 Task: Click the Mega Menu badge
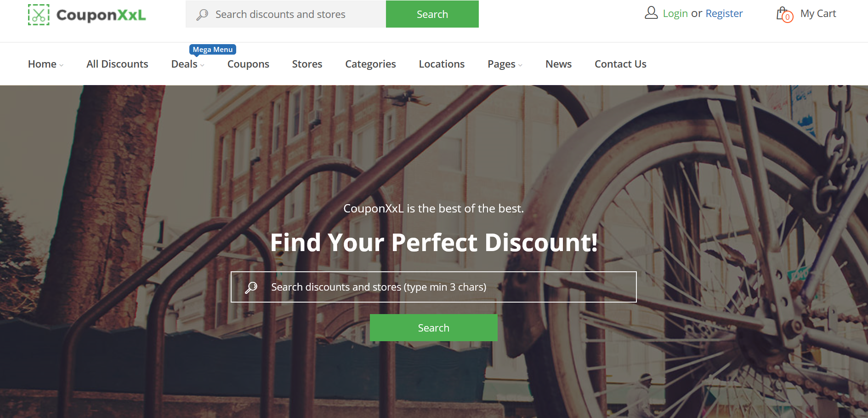tap(213, 50)
